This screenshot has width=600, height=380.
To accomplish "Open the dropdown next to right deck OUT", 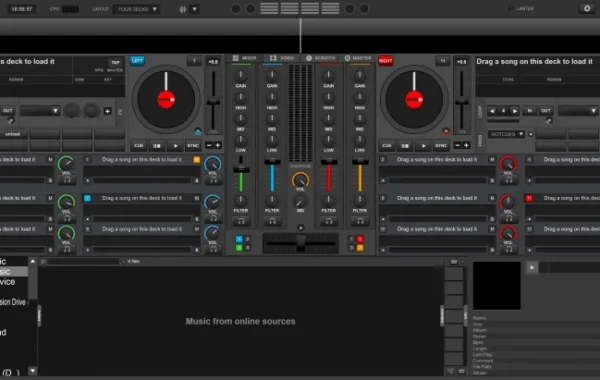I will tap(578, 111).
